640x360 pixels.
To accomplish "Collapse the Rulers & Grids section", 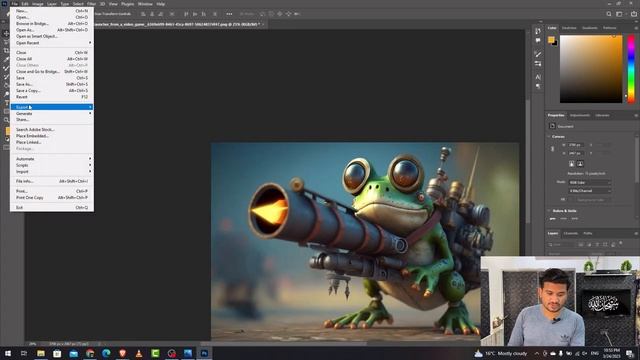I will [x=549, y=211].
